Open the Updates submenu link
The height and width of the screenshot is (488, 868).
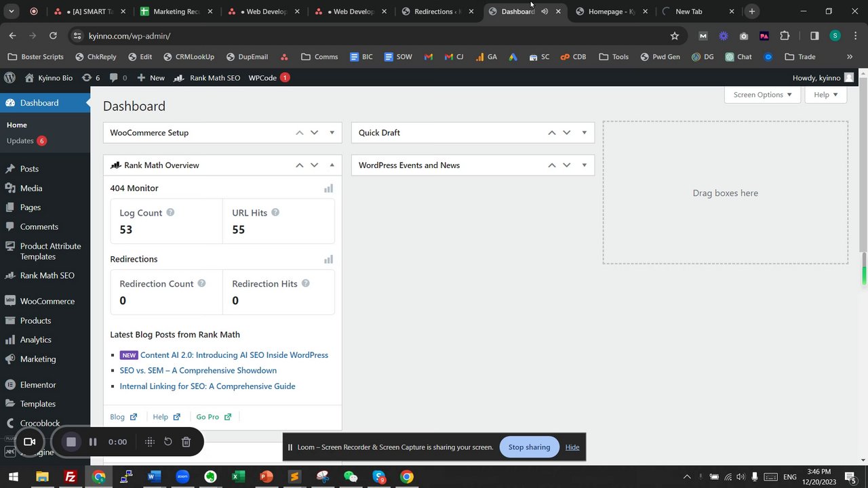(26, 141)
